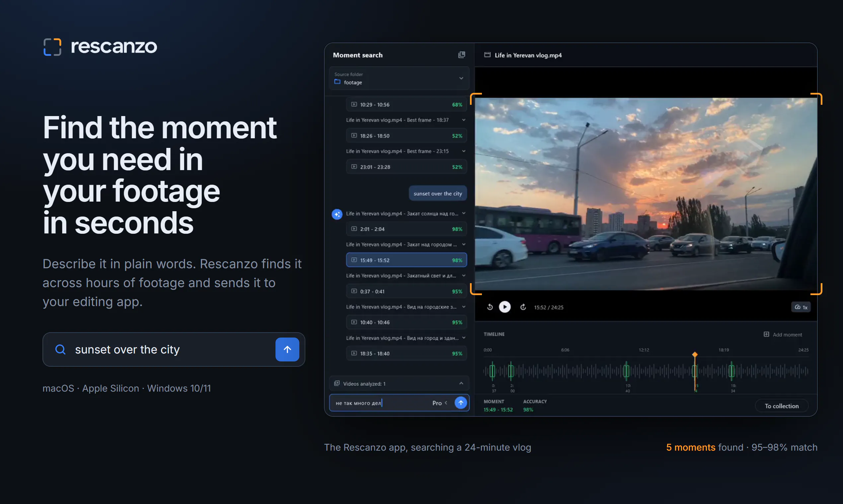Click the 'sunset over the city' chat bubble

(x=437, y=194)
